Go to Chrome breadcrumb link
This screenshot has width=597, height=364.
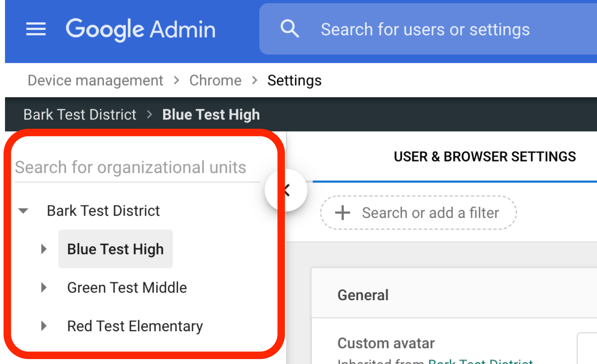(x=215, y=81)
